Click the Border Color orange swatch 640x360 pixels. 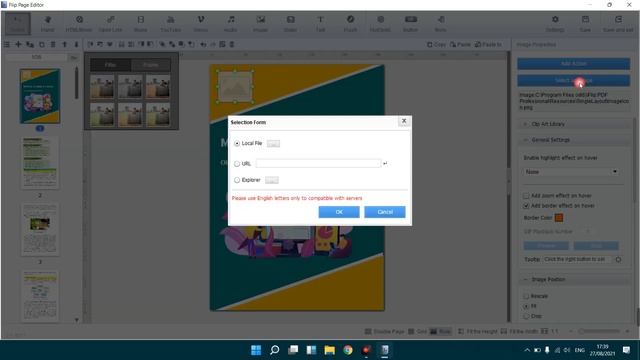pyautogui.click(x=559, y=218)
